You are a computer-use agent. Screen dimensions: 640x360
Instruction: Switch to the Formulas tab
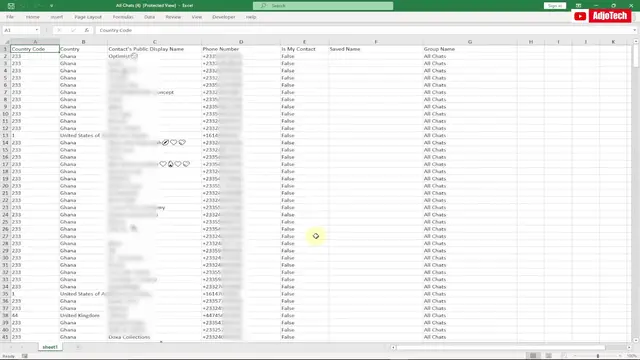click(x=123, y=17)
